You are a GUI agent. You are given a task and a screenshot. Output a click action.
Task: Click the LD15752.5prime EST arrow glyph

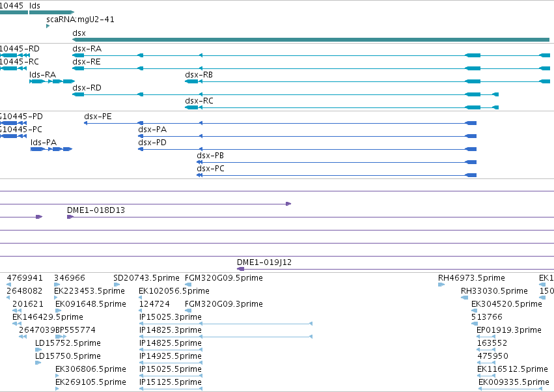click(38, 350)
